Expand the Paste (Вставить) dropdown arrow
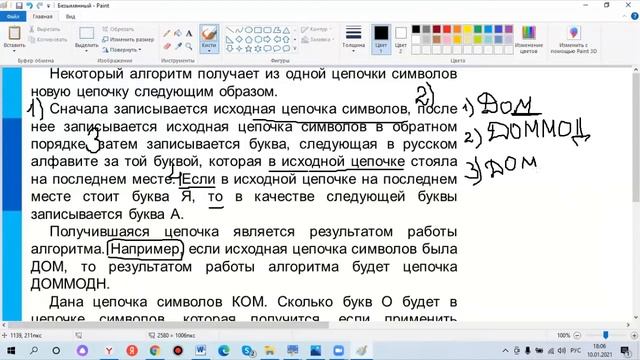Image resolution: width=640 pixels, height=360 pixels. coord(14,51)
